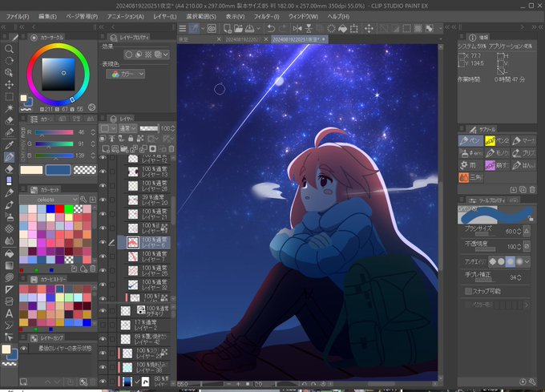Screen dimensions: 545x392
Task: Open the レイヤー(L) menu
Action: [x=165, y=16]
